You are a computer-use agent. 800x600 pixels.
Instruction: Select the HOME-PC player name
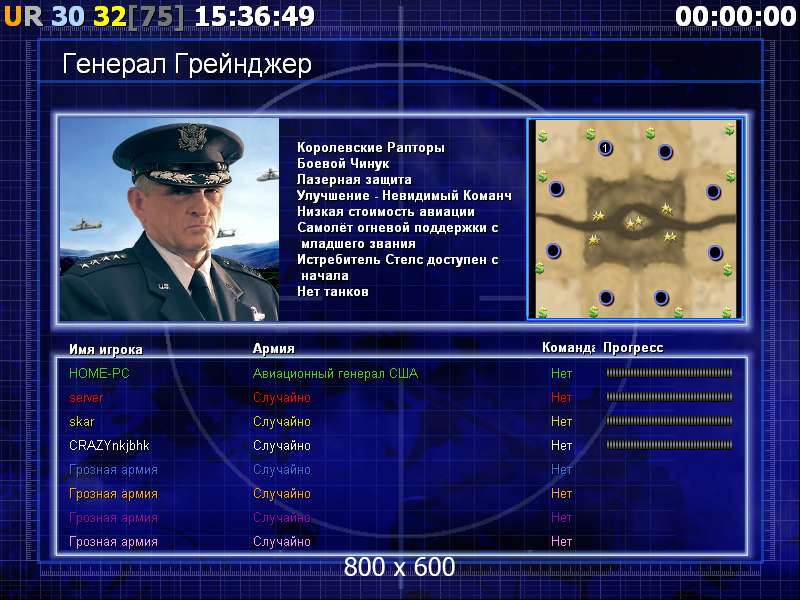pos(99,373)
